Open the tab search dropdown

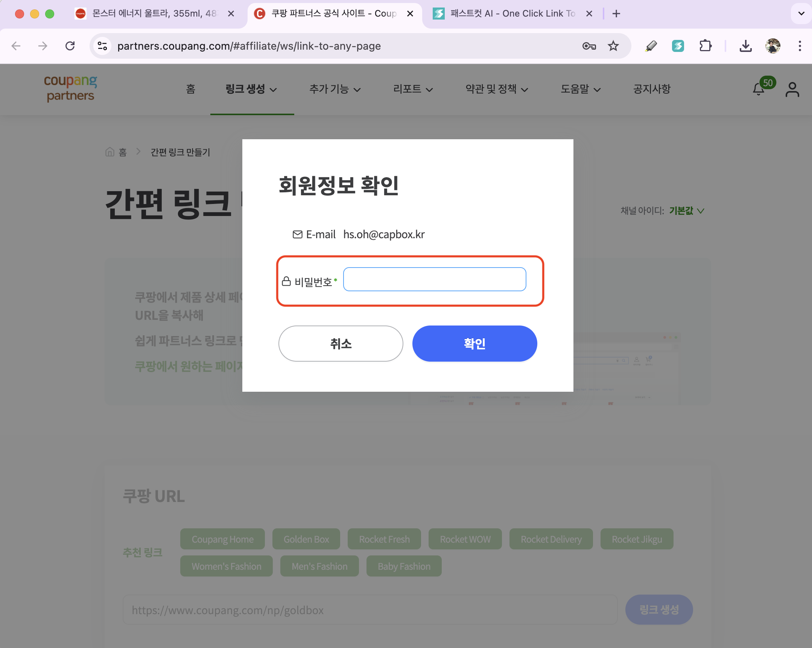click(801, 14)
